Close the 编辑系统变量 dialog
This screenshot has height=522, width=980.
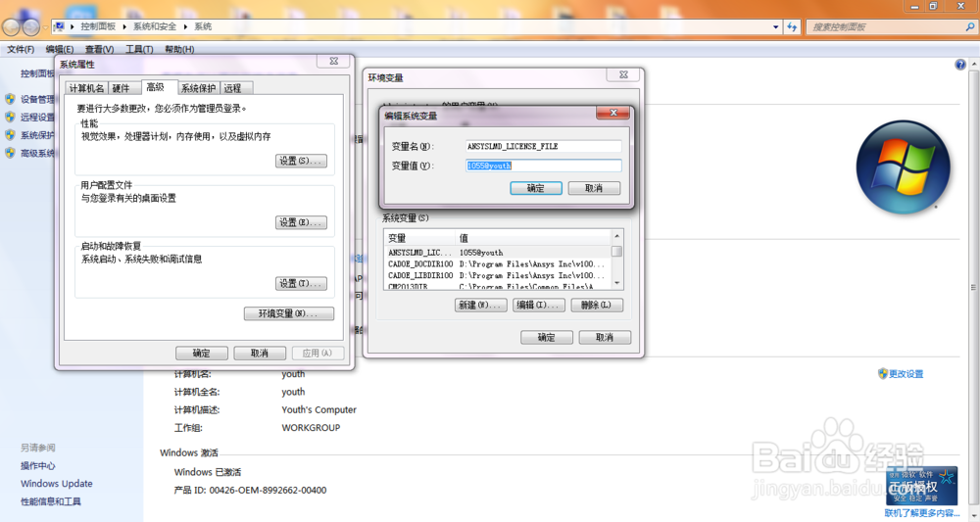pos(613,113)
